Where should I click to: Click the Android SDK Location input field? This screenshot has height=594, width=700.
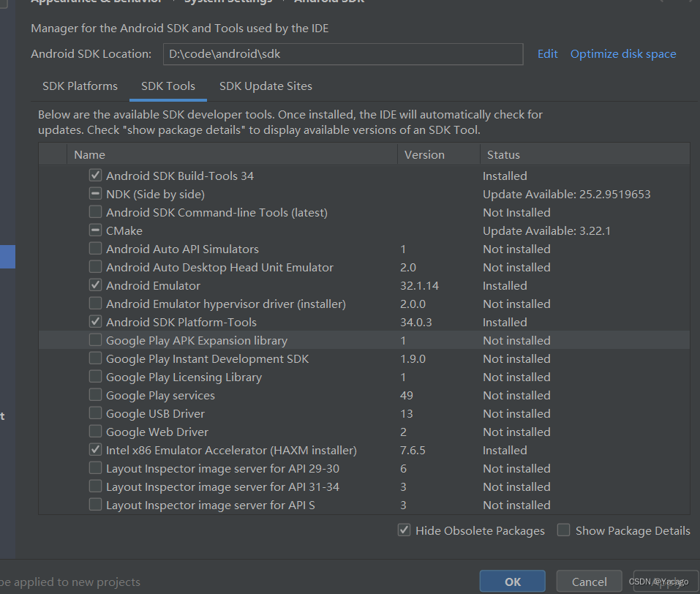pyautogui.click(x=343, y=53)
